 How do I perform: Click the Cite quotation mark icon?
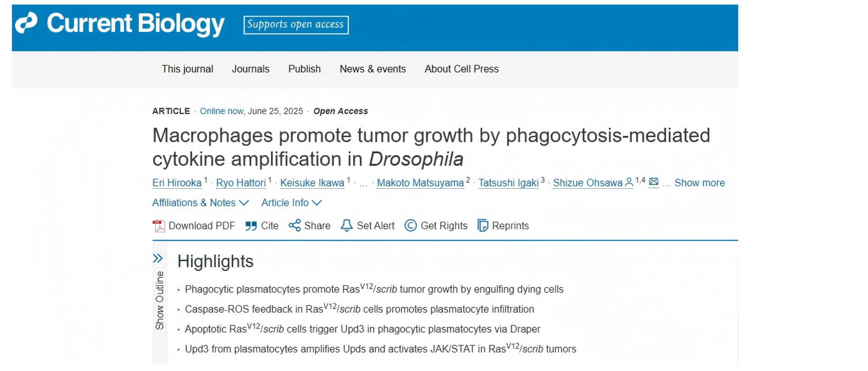click(251, 226)
